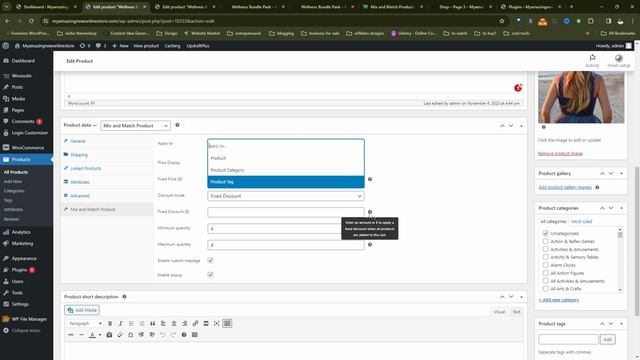Viewport: 640px width, 360px height.
Task: Select Product option in Apply to list
Action: tap(286, 158)
